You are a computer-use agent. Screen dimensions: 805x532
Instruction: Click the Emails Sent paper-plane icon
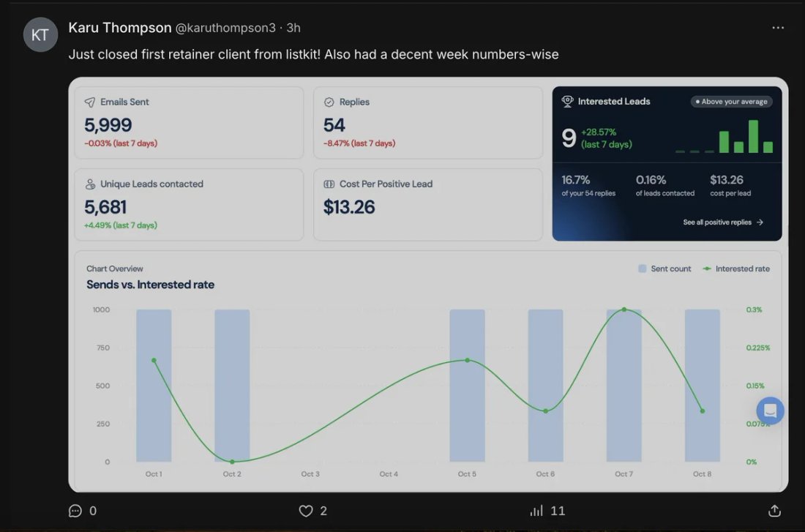pyautogui.click(x=90, y=102)
